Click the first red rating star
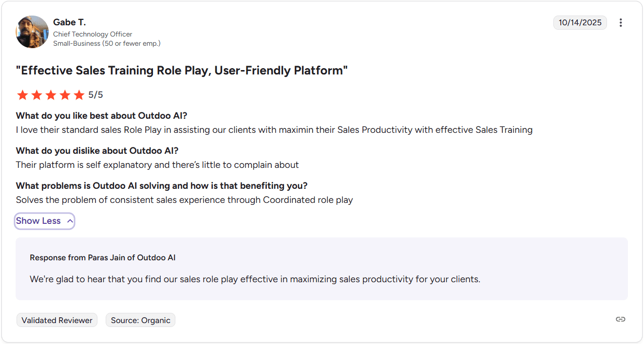644x344 pixels. (22, 95)
